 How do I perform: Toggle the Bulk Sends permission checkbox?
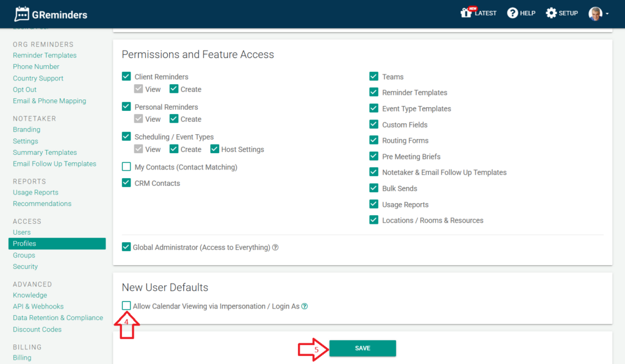point(374,188)
